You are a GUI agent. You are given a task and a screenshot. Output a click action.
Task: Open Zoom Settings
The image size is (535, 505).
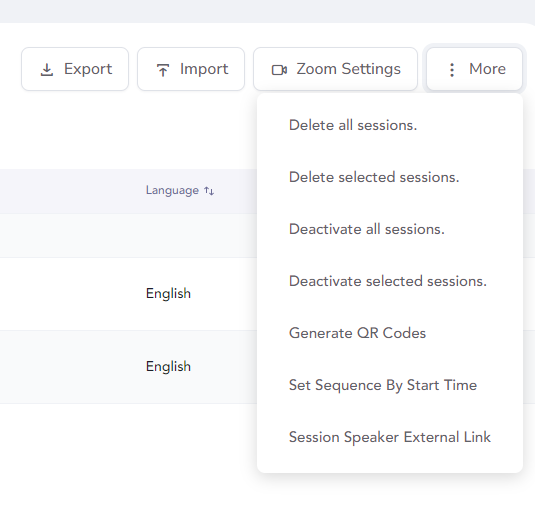pos(335,69)
